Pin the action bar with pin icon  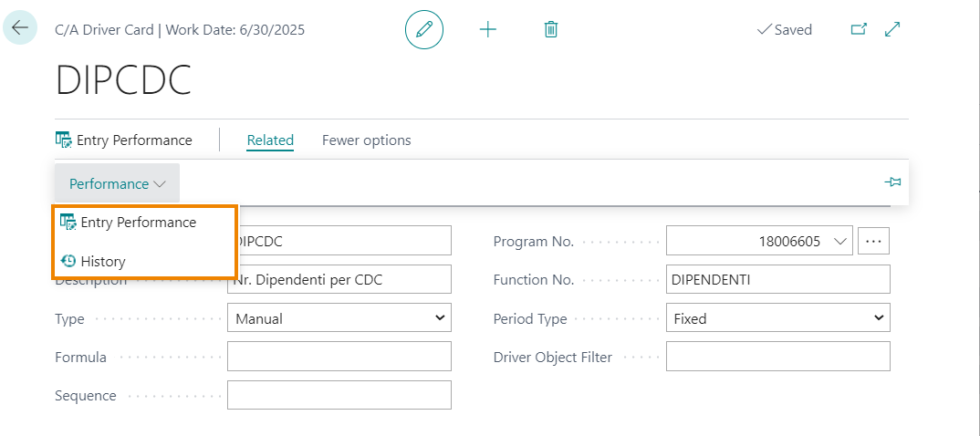point(892,182)
